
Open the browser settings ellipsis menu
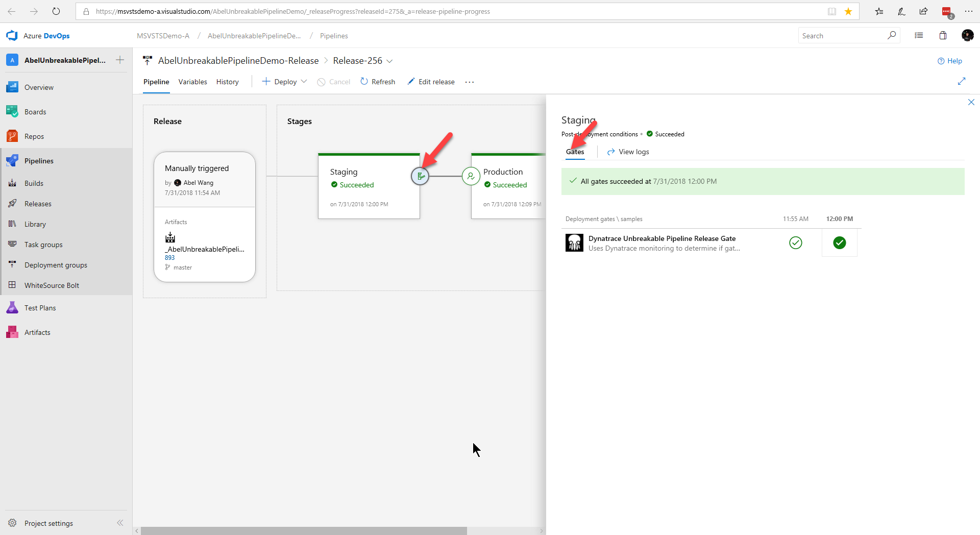pyautogui.click(x=969, y=11)
